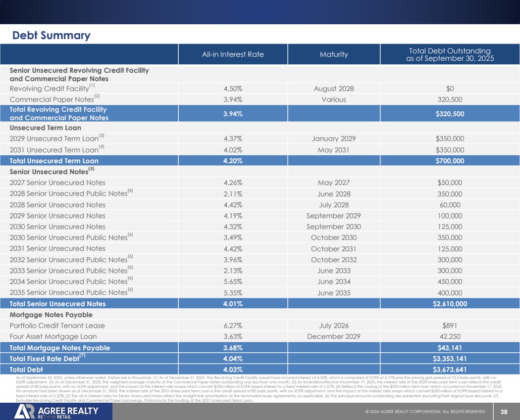This screenshot has height=420, width=520.
Task: Select the All-in Interest Rate column header
Action: (233, 54)
